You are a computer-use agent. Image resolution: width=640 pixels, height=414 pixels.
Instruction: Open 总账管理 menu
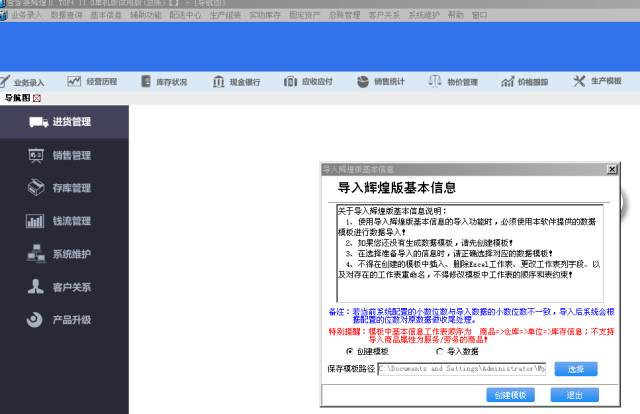pyautogui.click(x=344, y=15)
